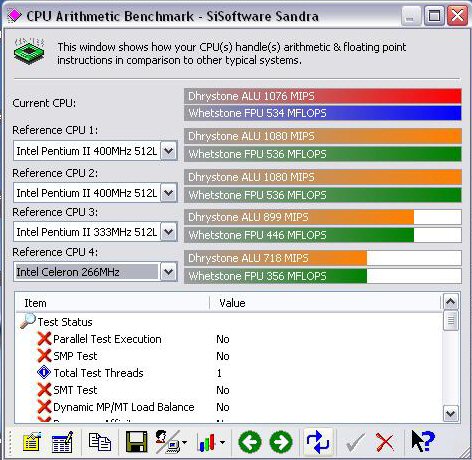Click red X icon beside SMP Test

coord(44,356)
